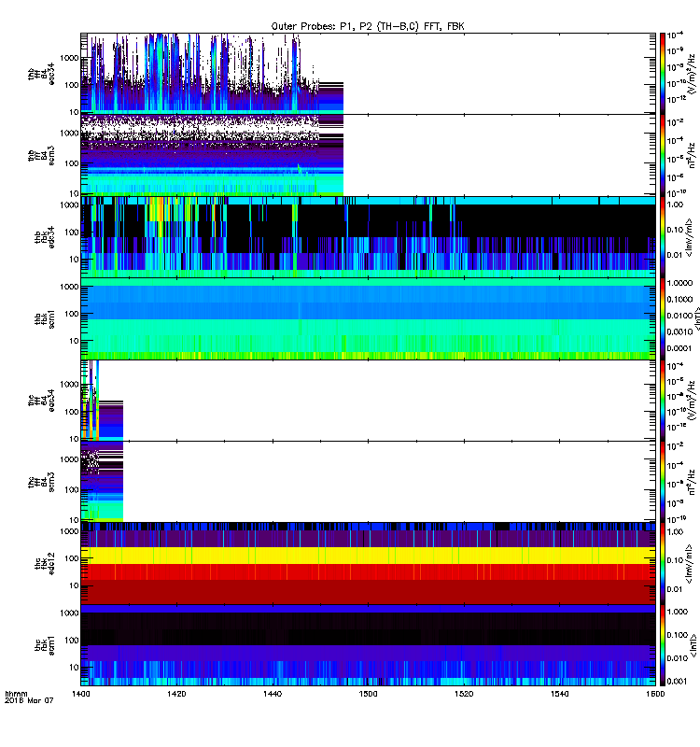Viewport: 700px width, 747px height.
Task: Click the 1420 time axis label
Action: tap(176, 694)
